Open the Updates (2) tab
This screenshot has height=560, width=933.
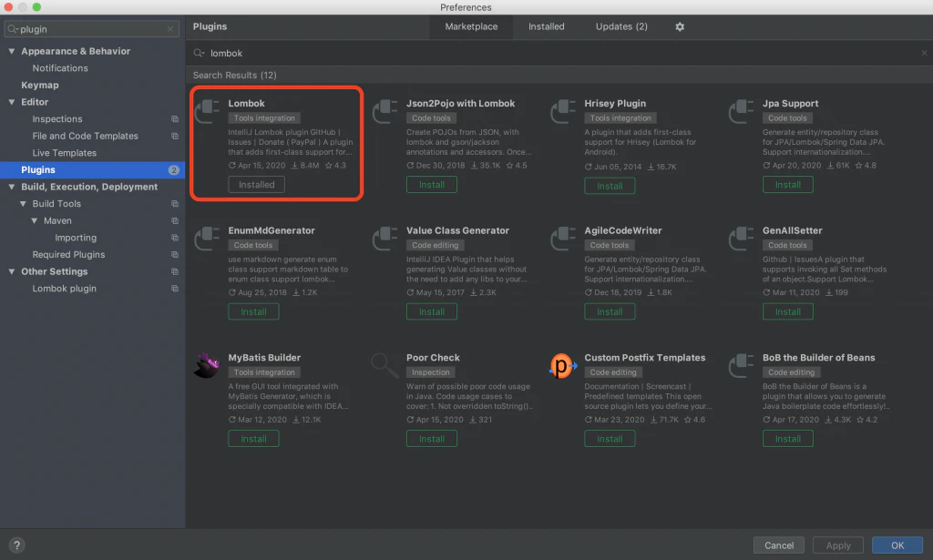621,26
